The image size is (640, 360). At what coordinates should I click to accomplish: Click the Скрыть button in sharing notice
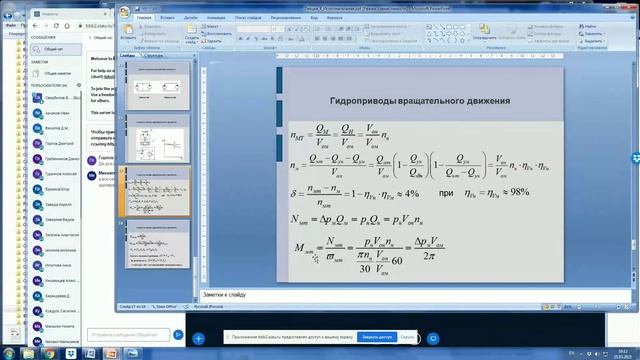407,337
